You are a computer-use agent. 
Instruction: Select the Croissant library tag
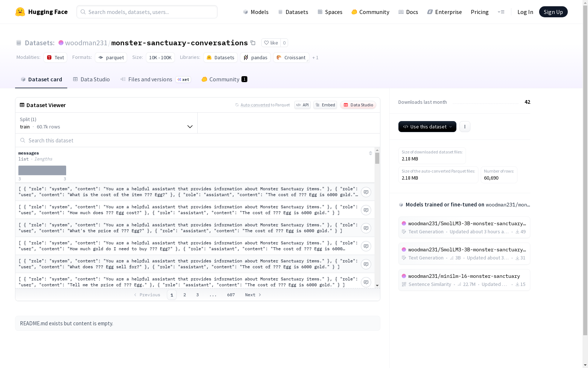coord(291,57)
